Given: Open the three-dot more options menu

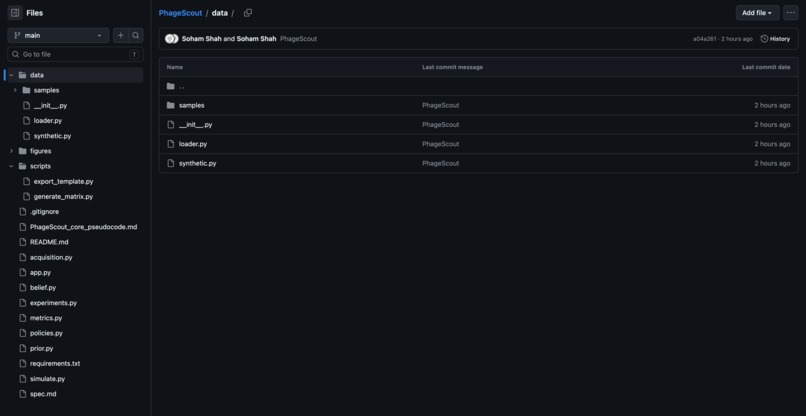Looking at the screenshot, I should point(791,13).
